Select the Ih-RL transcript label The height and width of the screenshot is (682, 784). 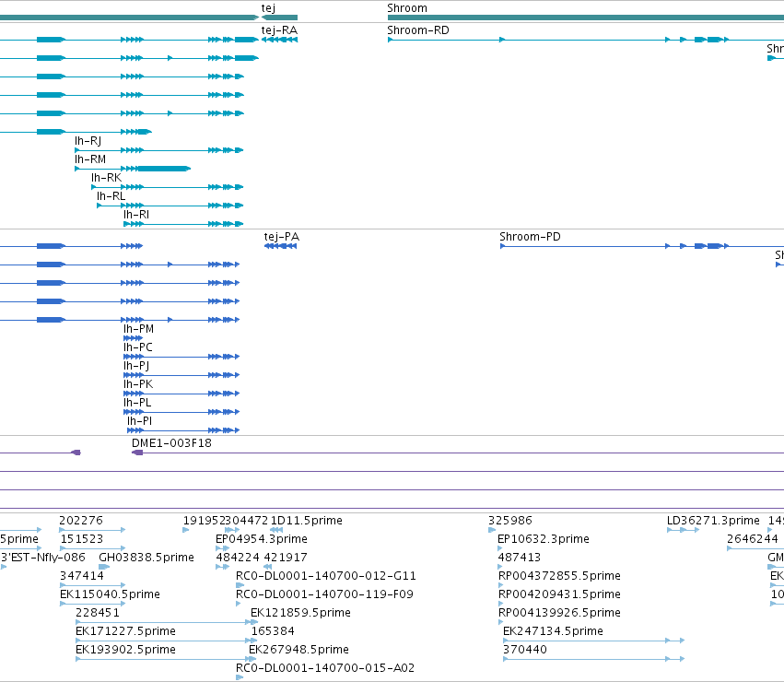pos(111,196)
